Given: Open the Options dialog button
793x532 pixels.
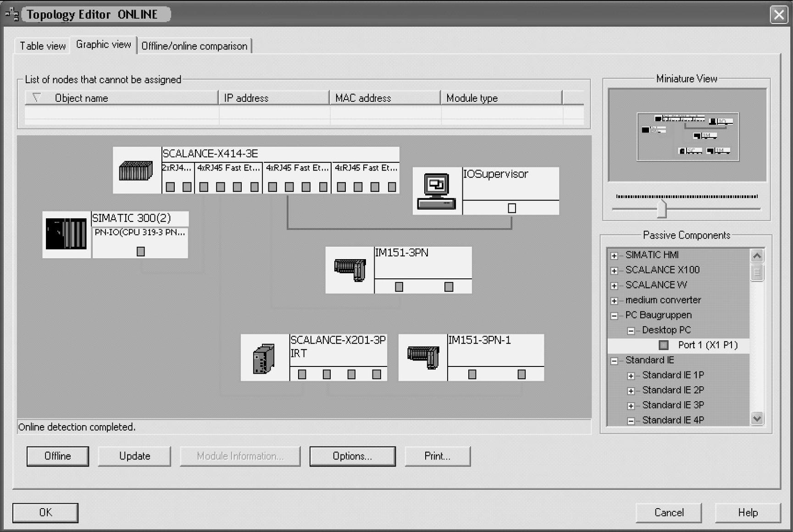Looking at the screenshot, I should click(x=352, y=456).
